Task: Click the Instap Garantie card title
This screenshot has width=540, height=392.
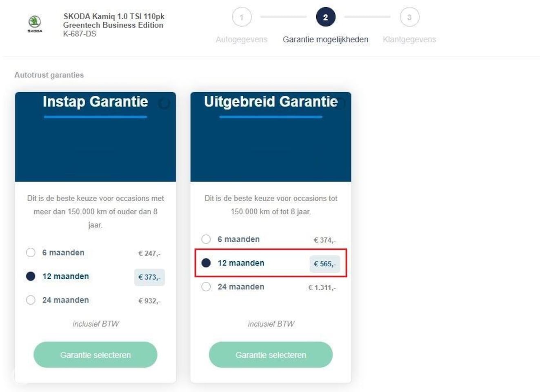Action: click(95, 101)
